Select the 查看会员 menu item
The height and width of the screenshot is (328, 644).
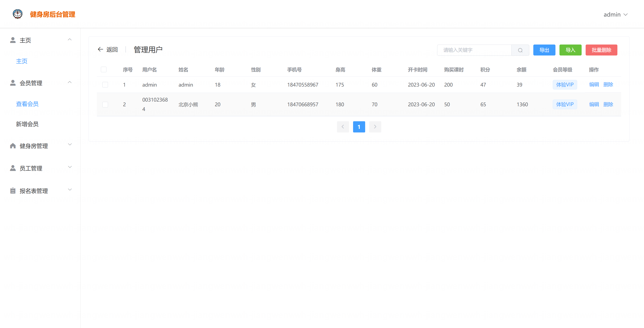[x=27, y=104]
